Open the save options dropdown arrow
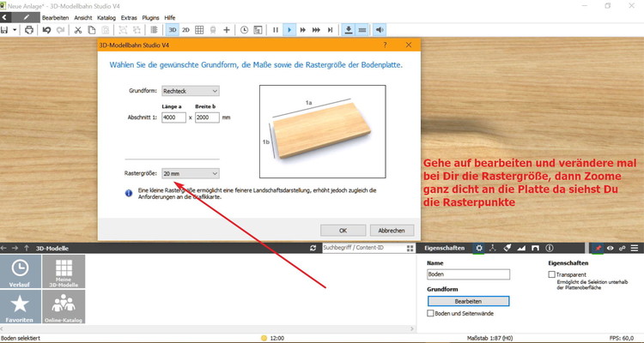The image size is (644, 343). (15, 30)
